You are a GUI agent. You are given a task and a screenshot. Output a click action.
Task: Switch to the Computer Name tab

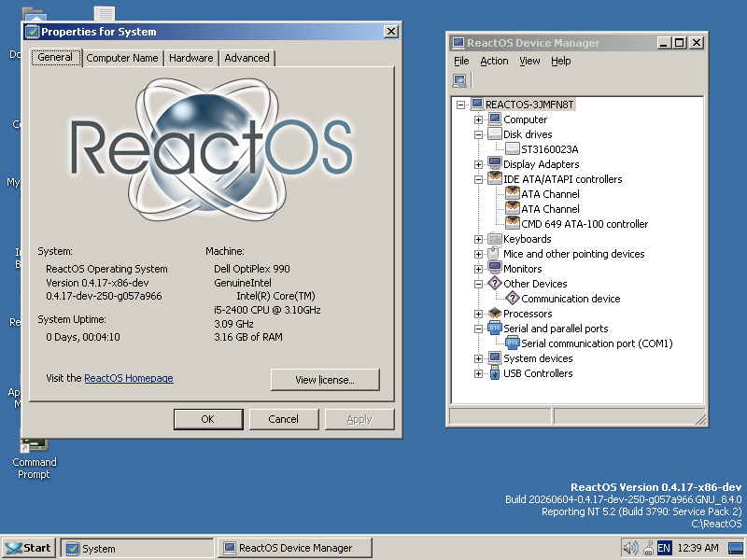point(122,58)
